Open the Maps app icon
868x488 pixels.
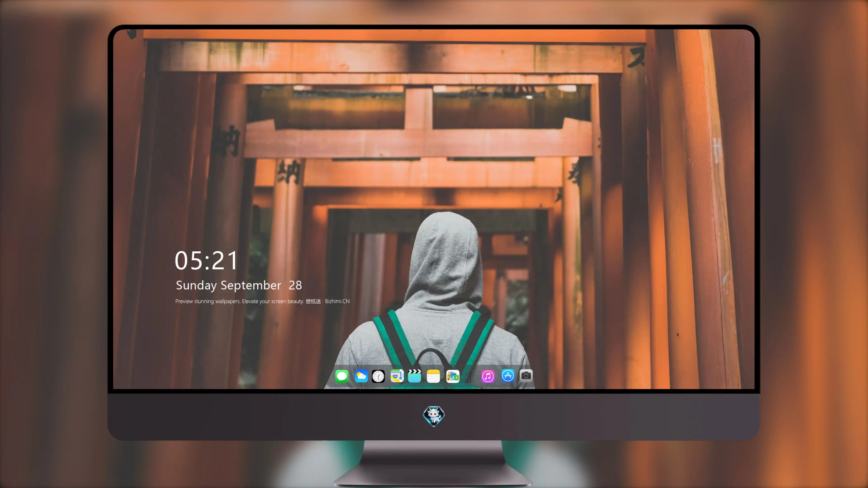tap(397, 376)
